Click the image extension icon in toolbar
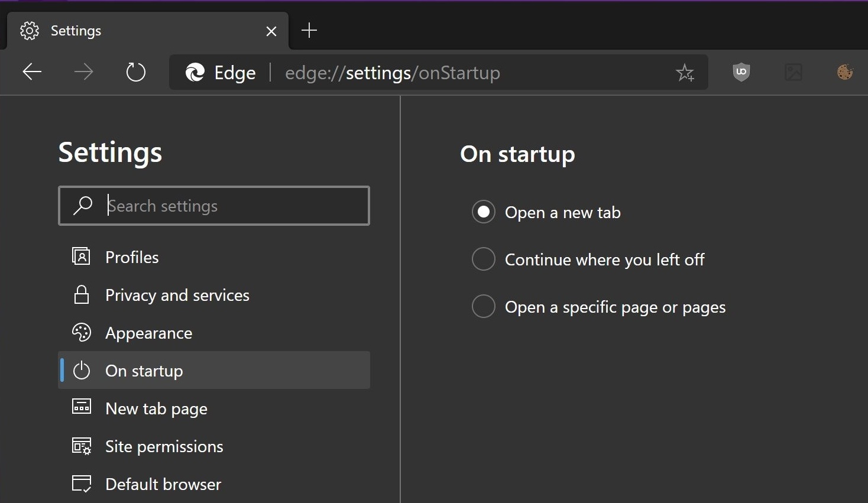 click(793, 72)
